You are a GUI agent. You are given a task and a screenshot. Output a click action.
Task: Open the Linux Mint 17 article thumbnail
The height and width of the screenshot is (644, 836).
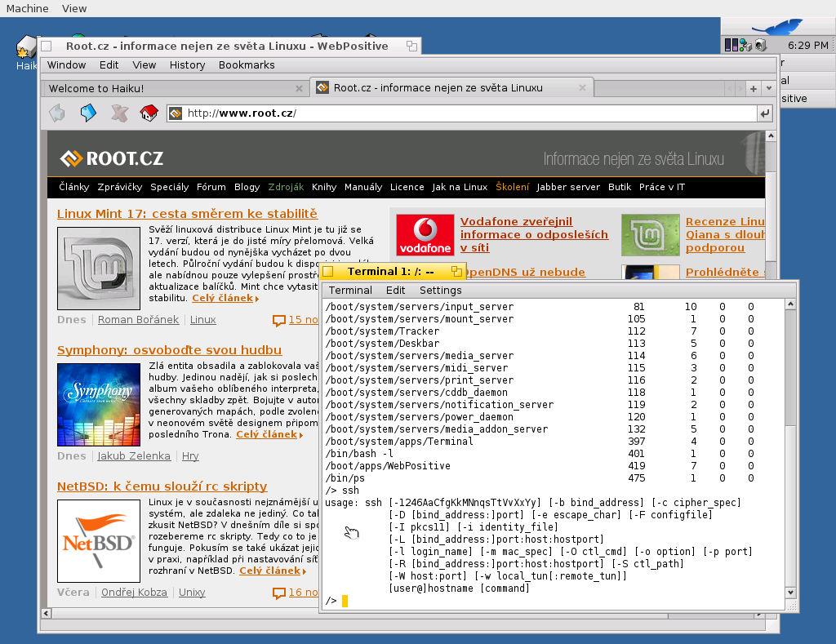[99, 269]
